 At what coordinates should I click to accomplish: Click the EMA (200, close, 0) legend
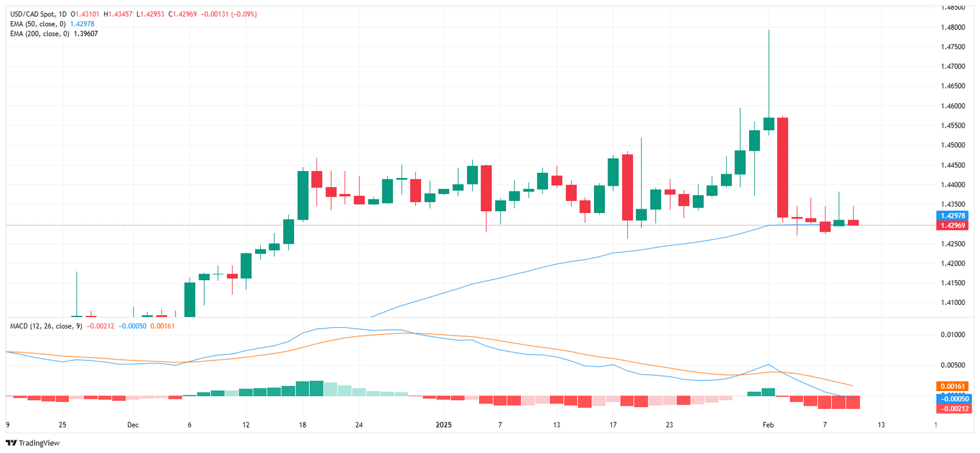[40, 33]
